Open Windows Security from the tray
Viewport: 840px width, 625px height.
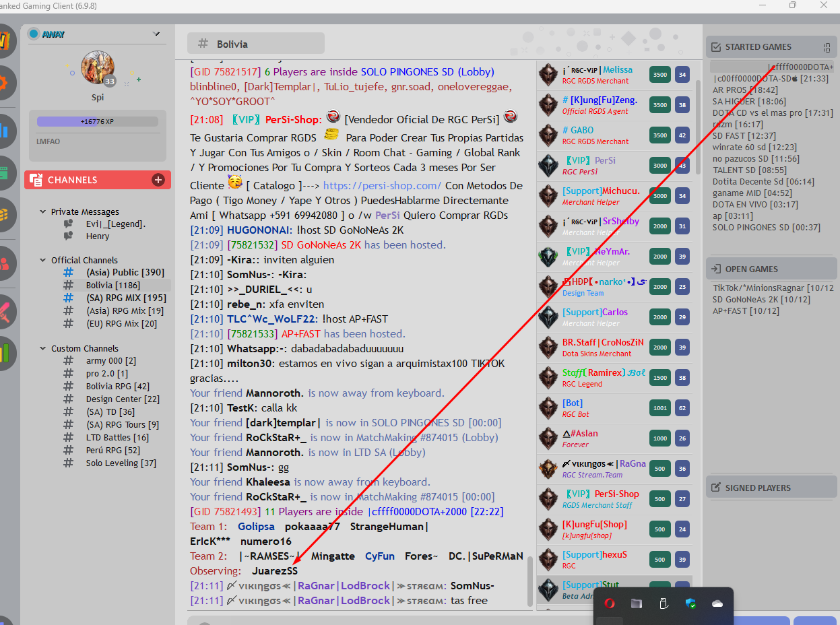tap(690, 603)
